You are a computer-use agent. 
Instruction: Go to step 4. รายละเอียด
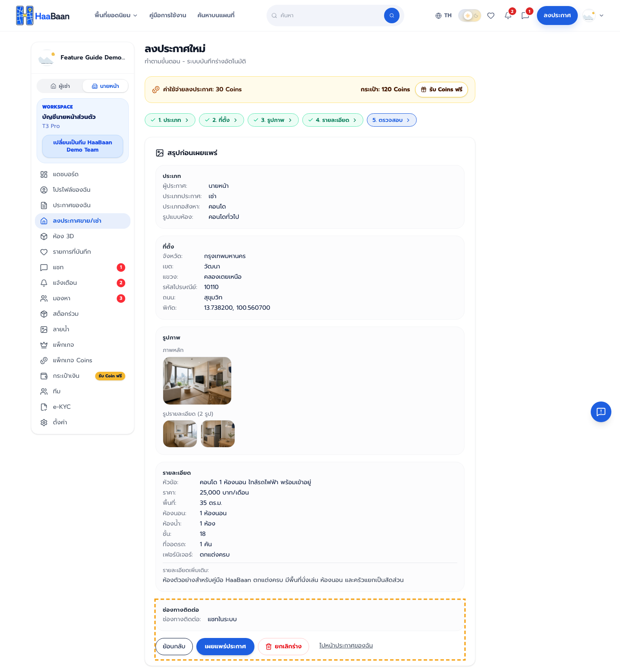[333, 120]
